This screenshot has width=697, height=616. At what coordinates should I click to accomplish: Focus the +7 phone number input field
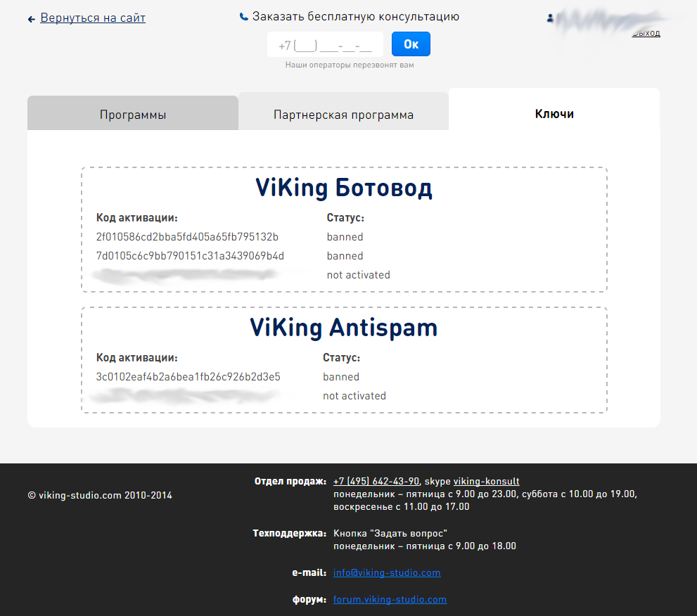coord(325,44)
